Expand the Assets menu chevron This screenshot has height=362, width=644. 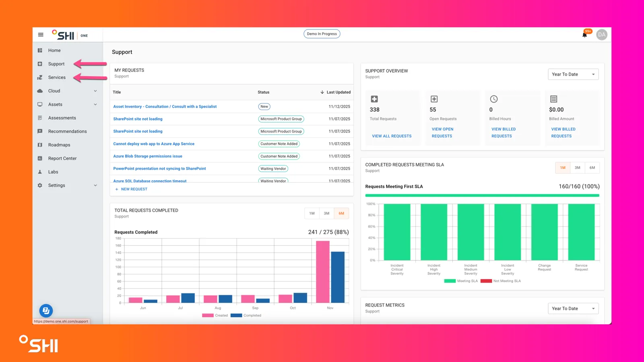pos(95,105)
